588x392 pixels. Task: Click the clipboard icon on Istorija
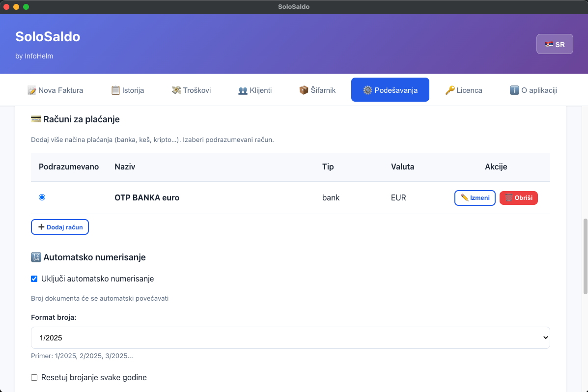click(x=115, y=90)
